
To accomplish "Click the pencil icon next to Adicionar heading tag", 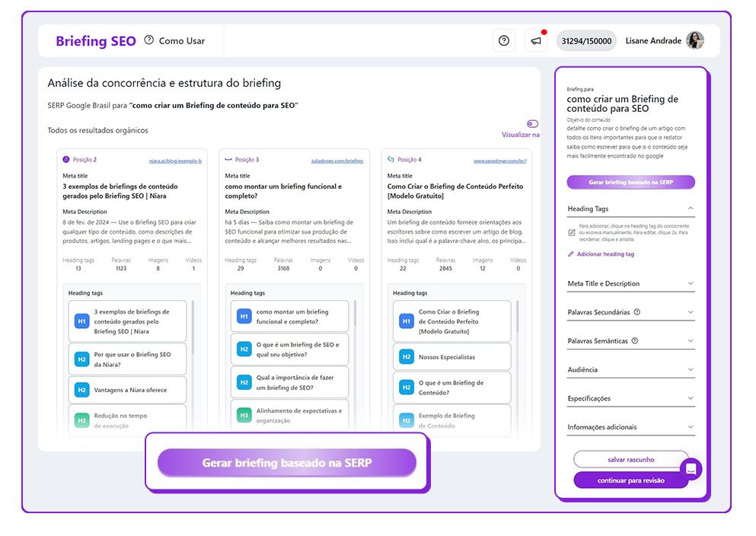I will [571, 254].
